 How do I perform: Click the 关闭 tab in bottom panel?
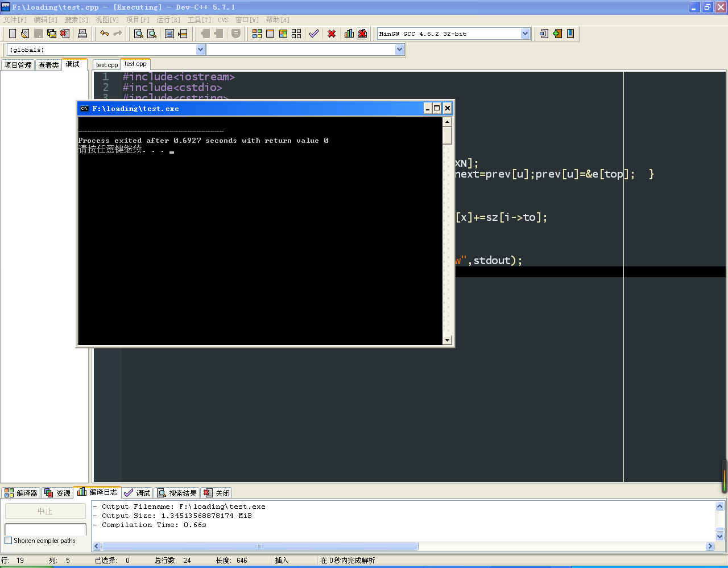(x=217, y=493)
